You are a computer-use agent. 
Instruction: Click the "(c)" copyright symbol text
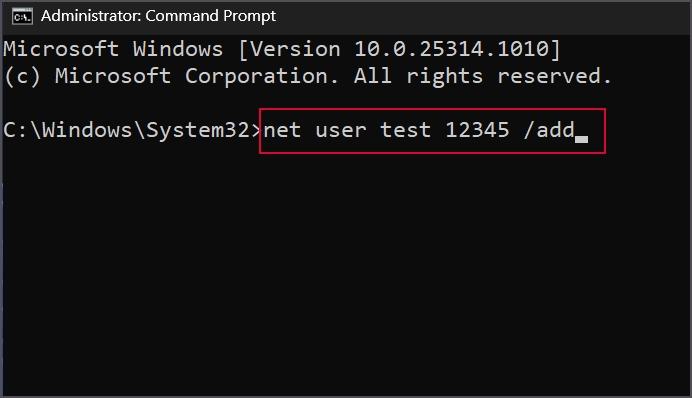pos(22,76)
